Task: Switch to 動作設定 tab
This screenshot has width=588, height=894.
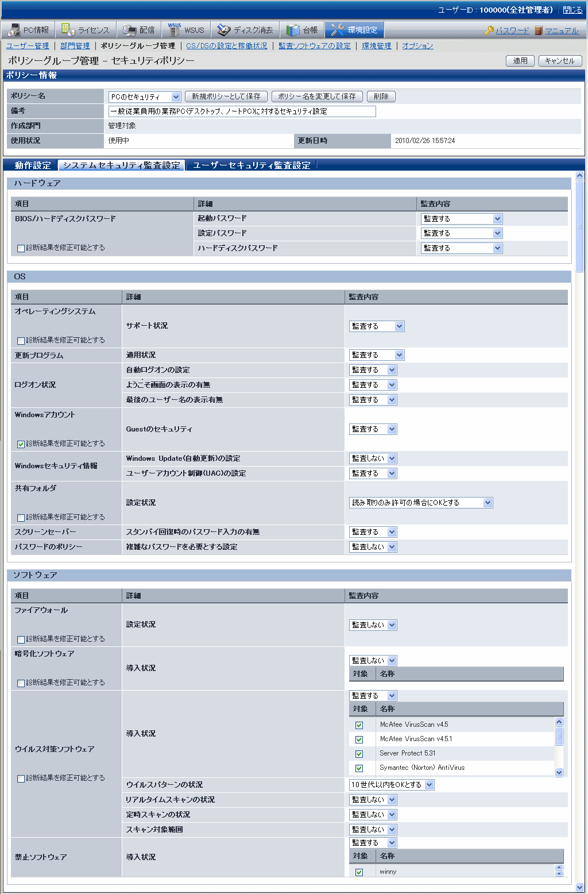Action: pos(33,165)
